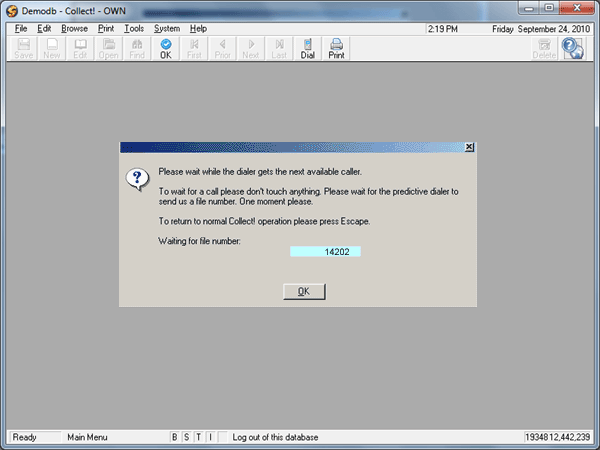600x450 pixels.
Task: Click the Friday September 24, 2010 date
Action: [541, 29]
